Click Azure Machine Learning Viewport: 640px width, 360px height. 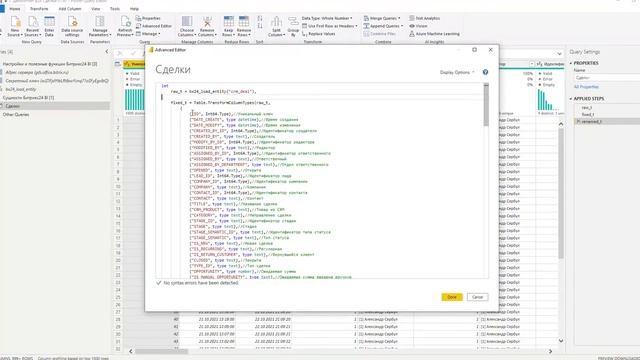[434, 34]
